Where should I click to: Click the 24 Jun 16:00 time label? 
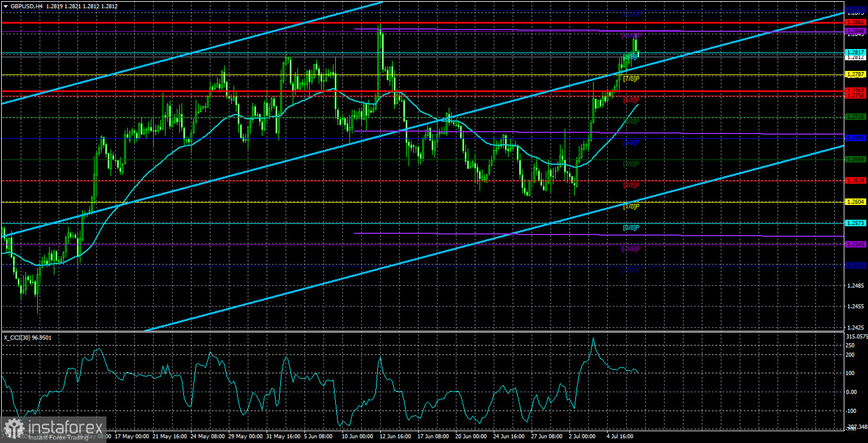[509, 437]
